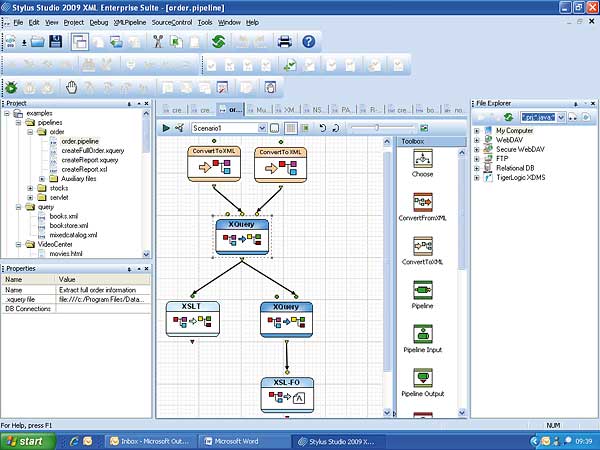
Task: Click the Toolbox scroll down arrow
Action: (x=462, y=413)
